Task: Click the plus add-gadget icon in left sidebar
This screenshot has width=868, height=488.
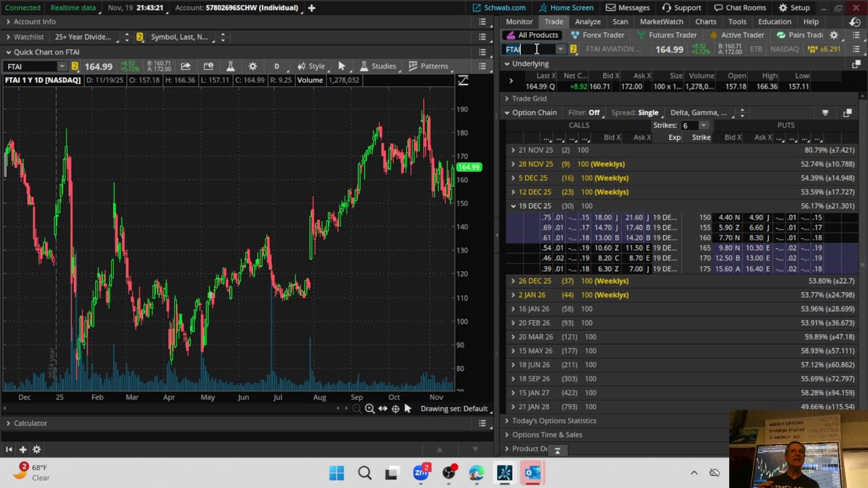Action: (x=22, y=449)
